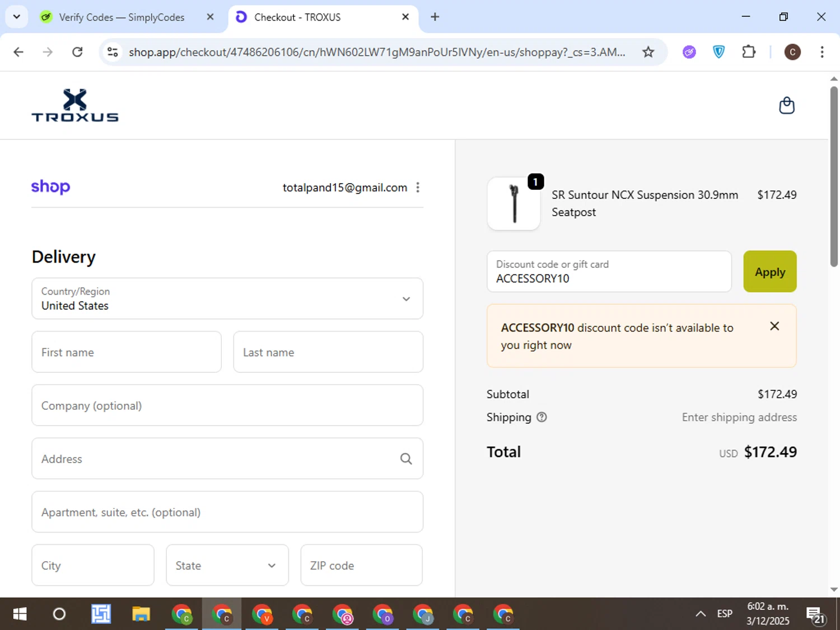
Task: Bookmark this page with star icon
Action: point(648,52)
